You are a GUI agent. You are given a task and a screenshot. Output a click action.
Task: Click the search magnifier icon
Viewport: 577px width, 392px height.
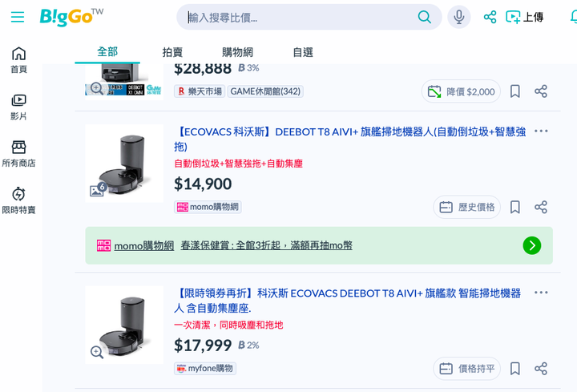click(424, 17)
